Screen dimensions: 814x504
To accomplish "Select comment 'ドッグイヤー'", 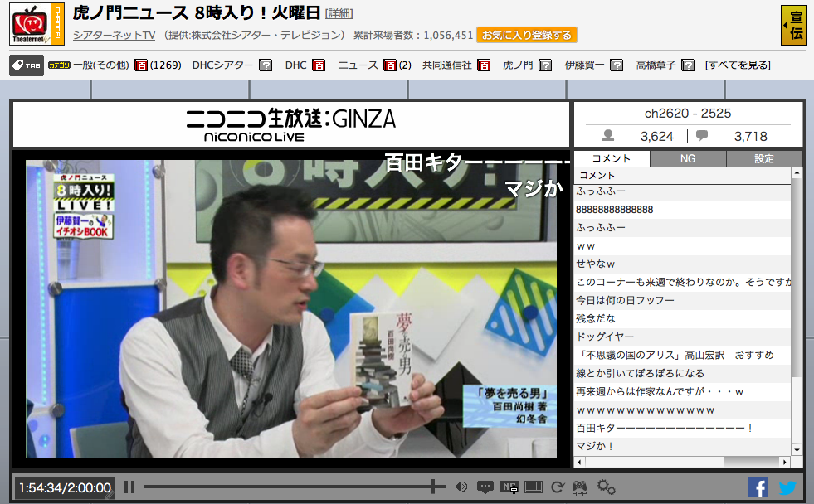I will 682,337.
